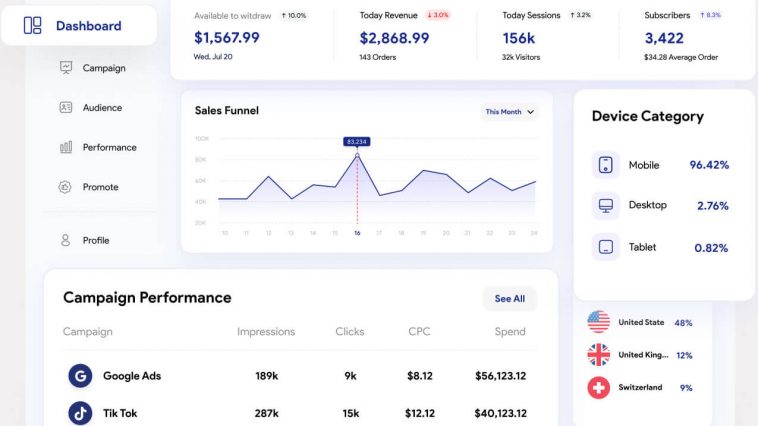Viewport: 758px width, 426px height.
Task: Click the Switzerland flag icon
Action: 598,387
